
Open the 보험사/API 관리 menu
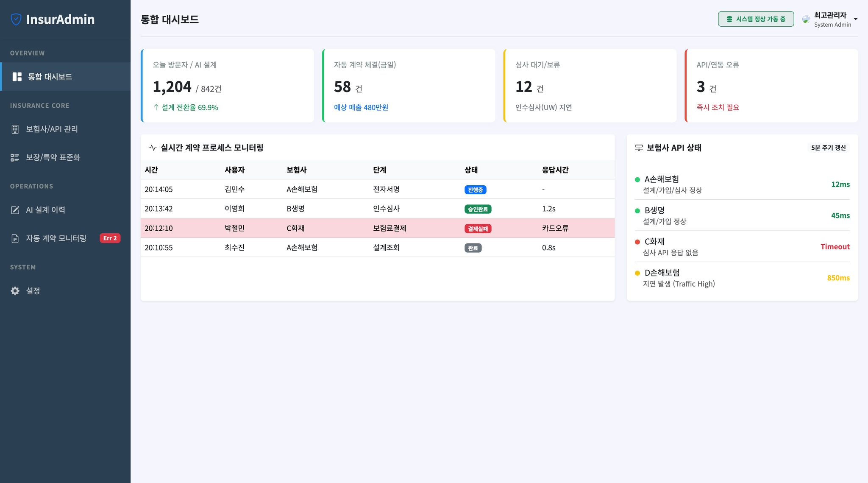point(52,129)
